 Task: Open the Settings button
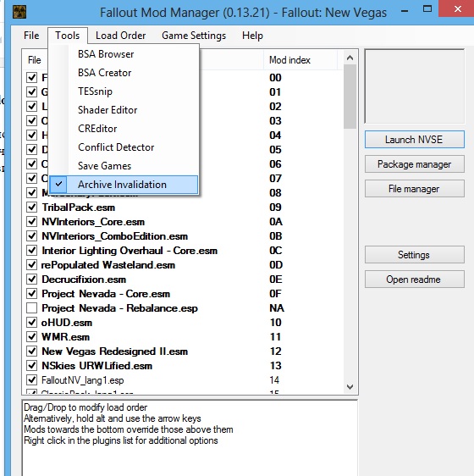click(x=414, y=254)
